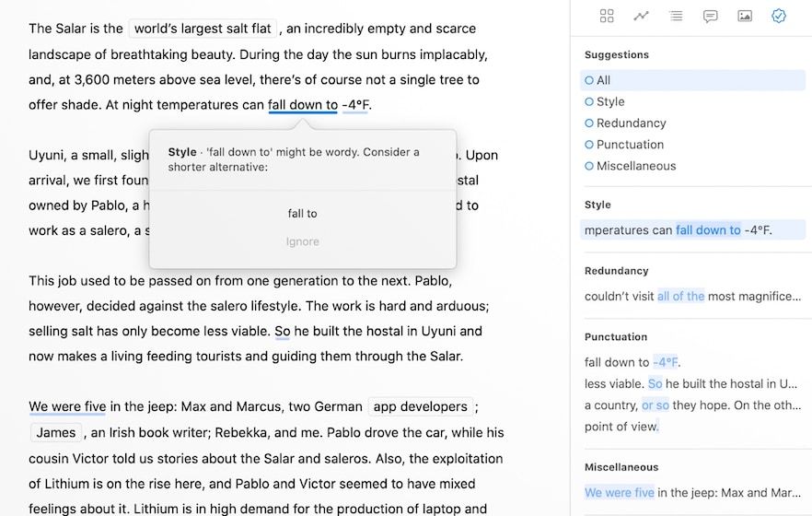Viewport: 812px width, 516px height.
Task: Open the media image icon panel
Action: [745, 16]
